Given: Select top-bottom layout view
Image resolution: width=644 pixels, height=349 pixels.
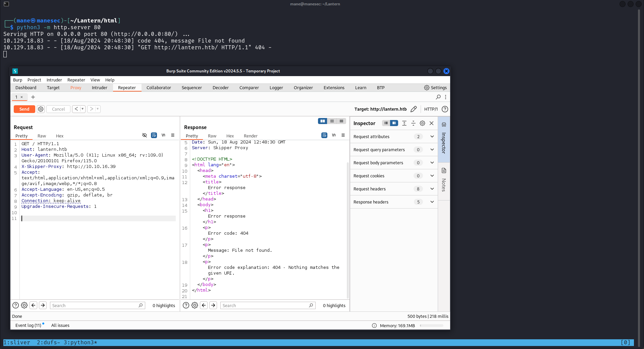Looking at the screenshot, I should click(x=332, y=121).
